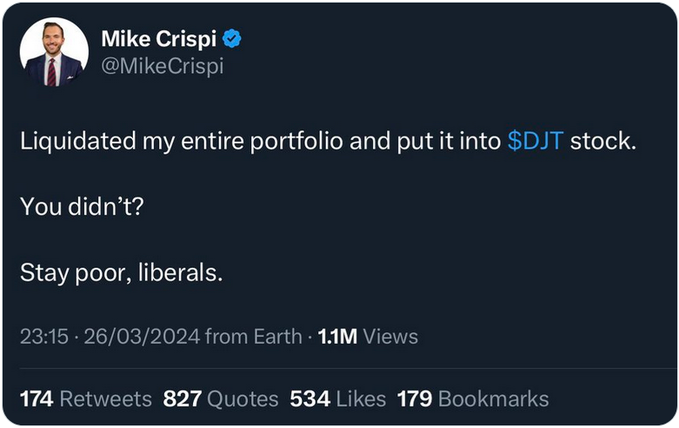Open the $DJT cashtag link
This screenshot has height=428, width=679.
[x=536, y=141]
